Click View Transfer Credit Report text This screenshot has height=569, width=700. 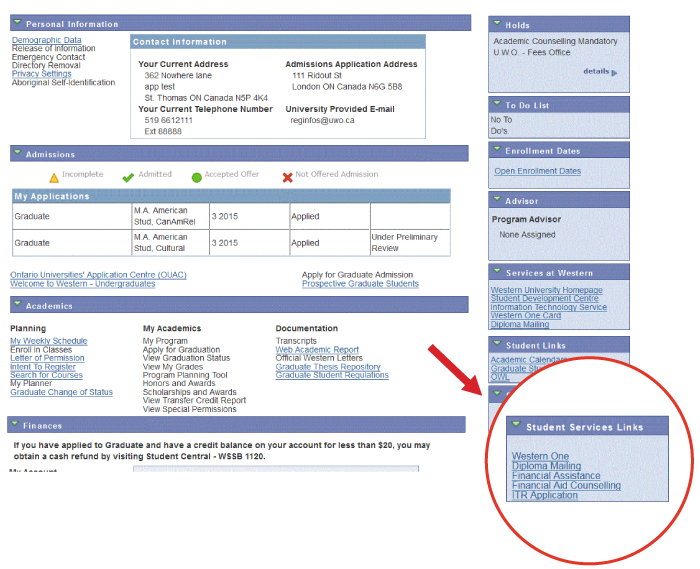194,401
